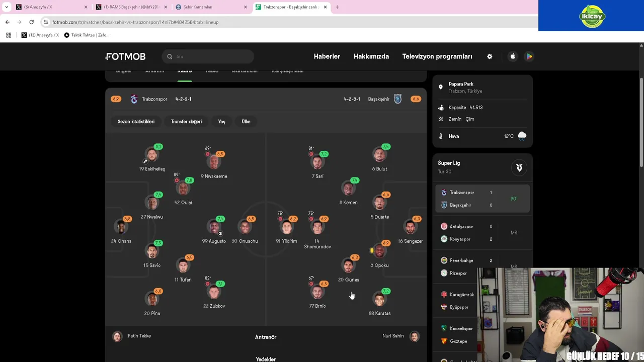644x362 pixels.
Task: Click 14 Shomurodov player name
Action: click(x=317, y=244)
